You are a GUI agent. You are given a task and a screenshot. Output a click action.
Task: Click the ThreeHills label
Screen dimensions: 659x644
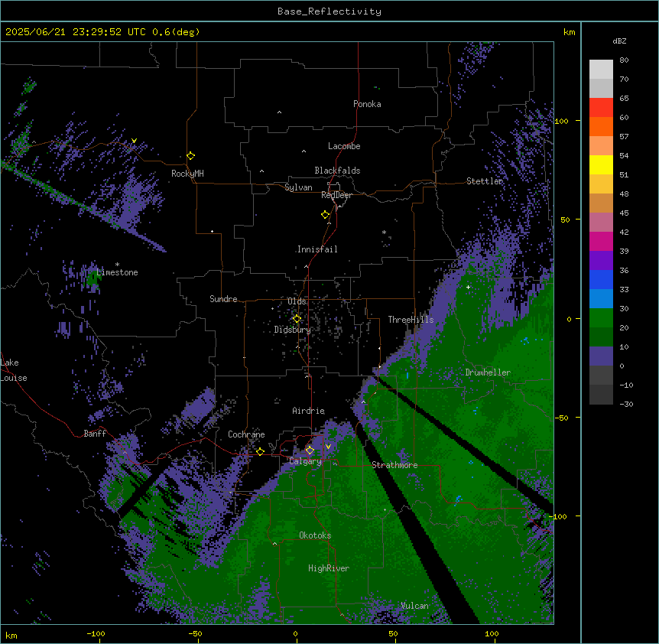coord(411,320)
